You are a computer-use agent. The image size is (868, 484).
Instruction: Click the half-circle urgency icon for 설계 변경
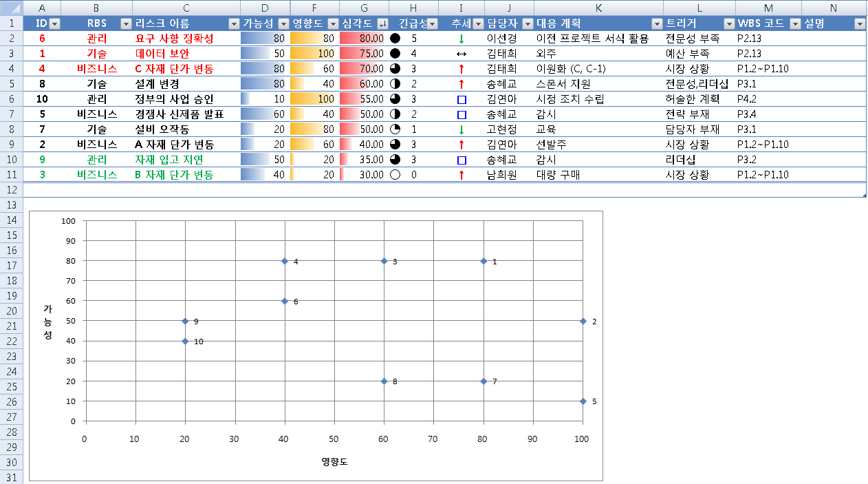395,84
